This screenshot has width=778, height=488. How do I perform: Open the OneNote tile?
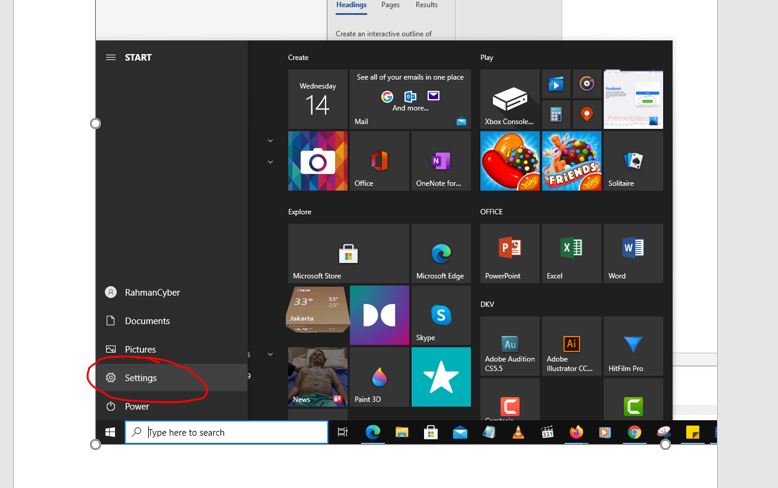click(441, 161)
